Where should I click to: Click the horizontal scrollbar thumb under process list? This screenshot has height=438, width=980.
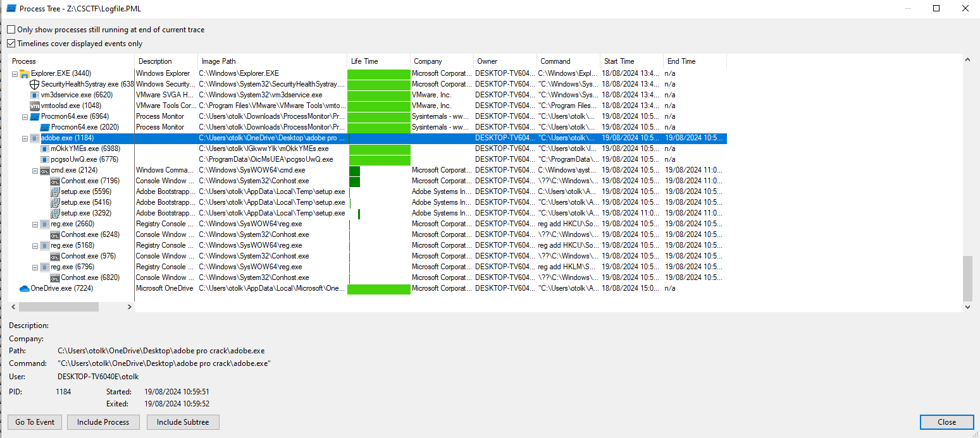(x=58, y=307)
